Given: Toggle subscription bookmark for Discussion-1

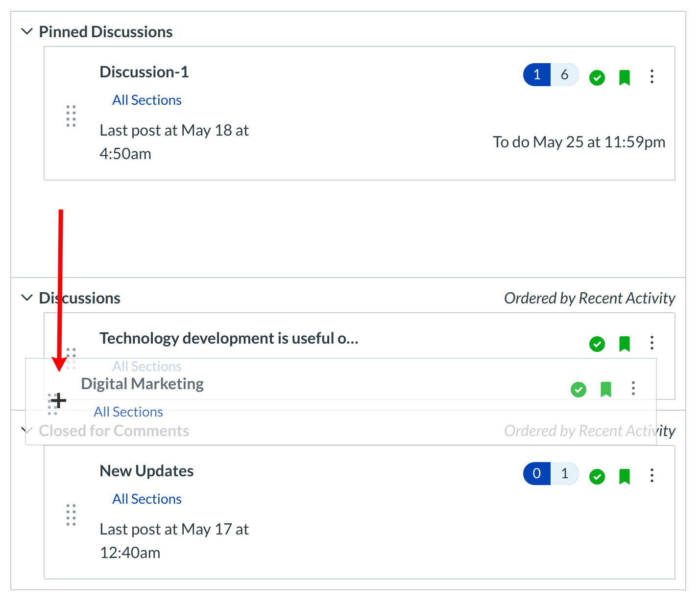Looking at the screenshot, I should pyautogui.click(x=624, y=77).
